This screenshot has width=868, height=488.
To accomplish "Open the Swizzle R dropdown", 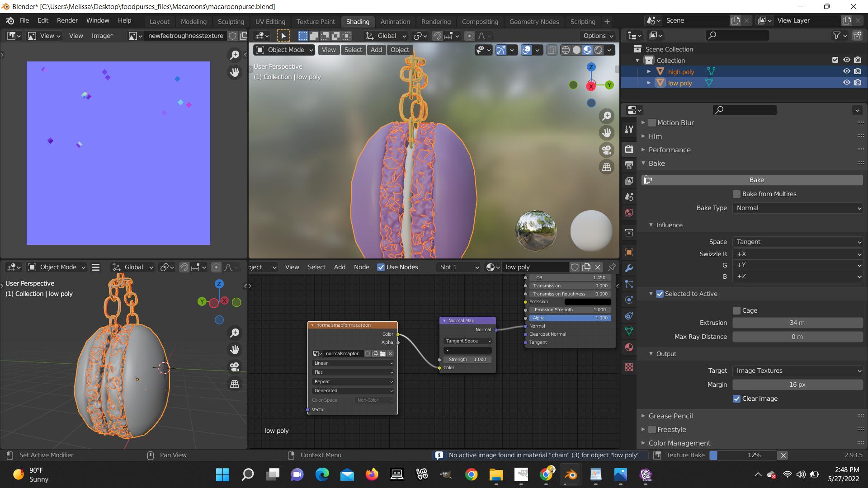I will 798,254.
